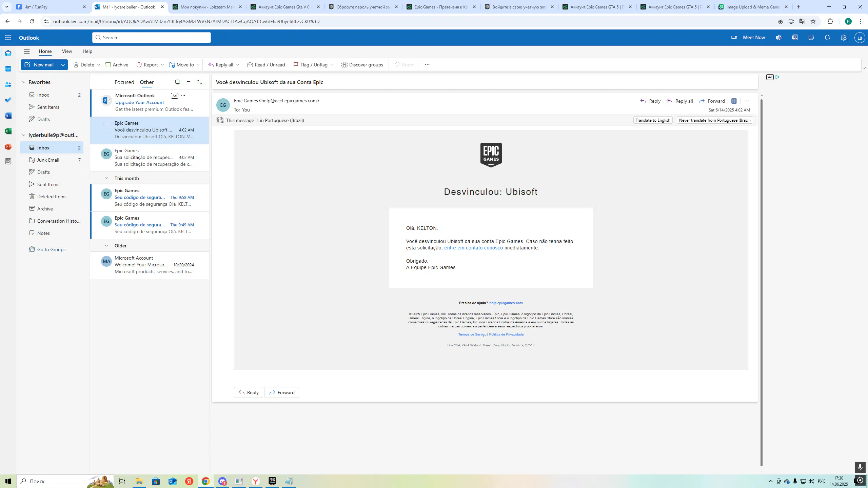Click Translate to English button

click(653, 120)
